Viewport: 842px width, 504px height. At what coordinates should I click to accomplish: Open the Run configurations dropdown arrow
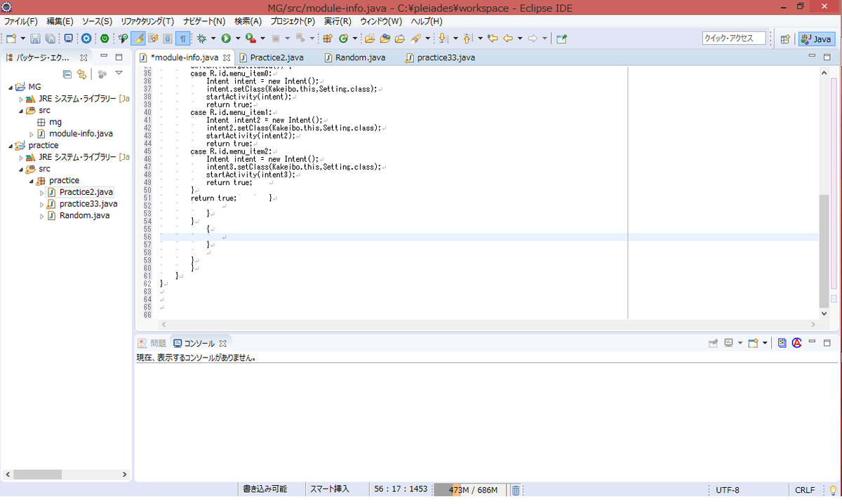click(x=238, y=39)
